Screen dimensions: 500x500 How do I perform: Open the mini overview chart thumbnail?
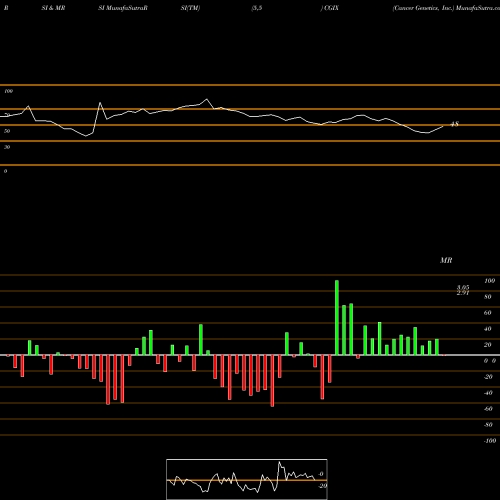pos(247,479)
